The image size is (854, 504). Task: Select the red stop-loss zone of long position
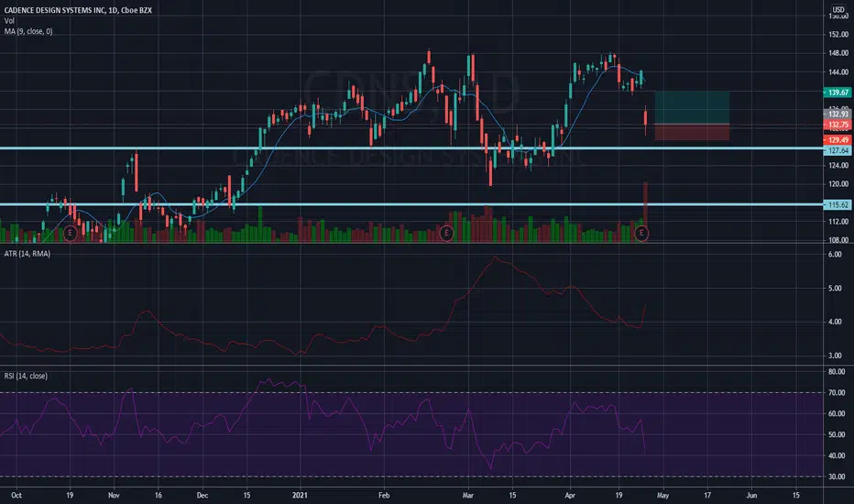pyautogui.click(x=692, y=132)
